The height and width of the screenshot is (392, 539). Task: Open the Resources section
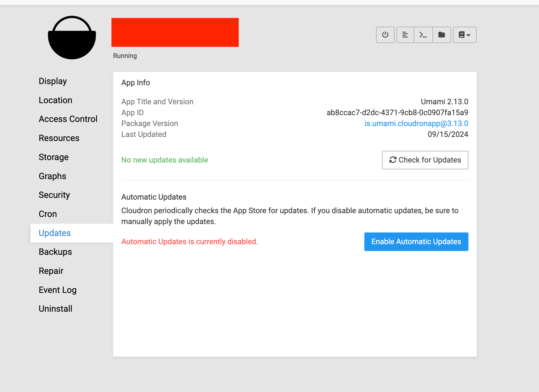[59, 138]
